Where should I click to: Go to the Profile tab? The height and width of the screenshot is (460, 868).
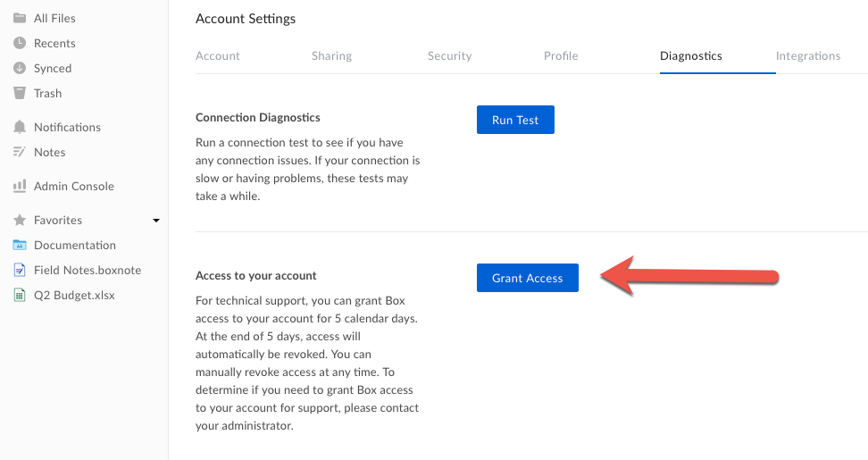[561, 56]
